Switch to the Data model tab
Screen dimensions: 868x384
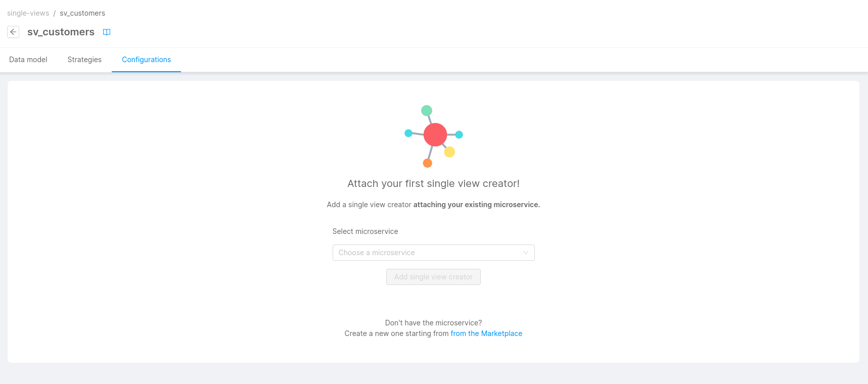click(28, 60)
